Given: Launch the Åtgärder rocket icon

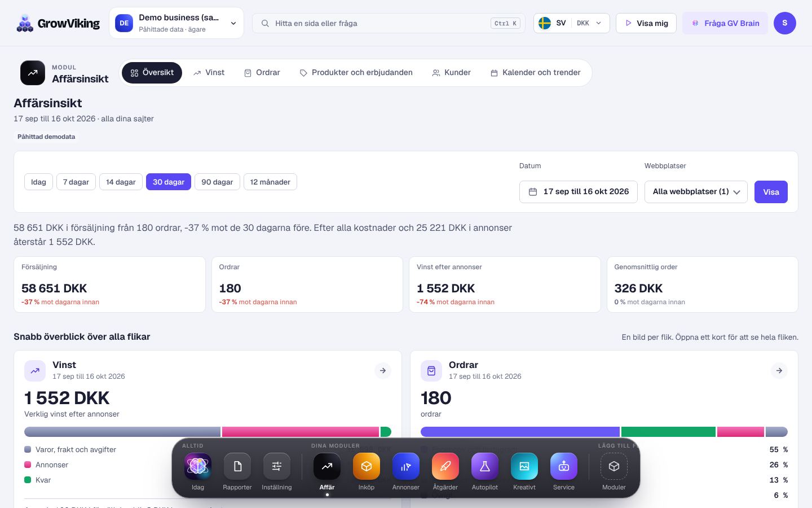Looking at the screenshot, I should click(445, 466).
